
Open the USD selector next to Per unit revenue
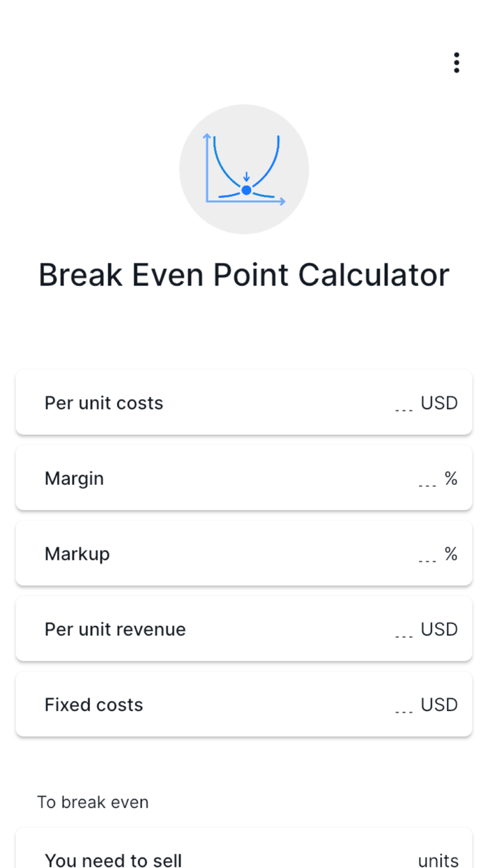coord(439,629)
